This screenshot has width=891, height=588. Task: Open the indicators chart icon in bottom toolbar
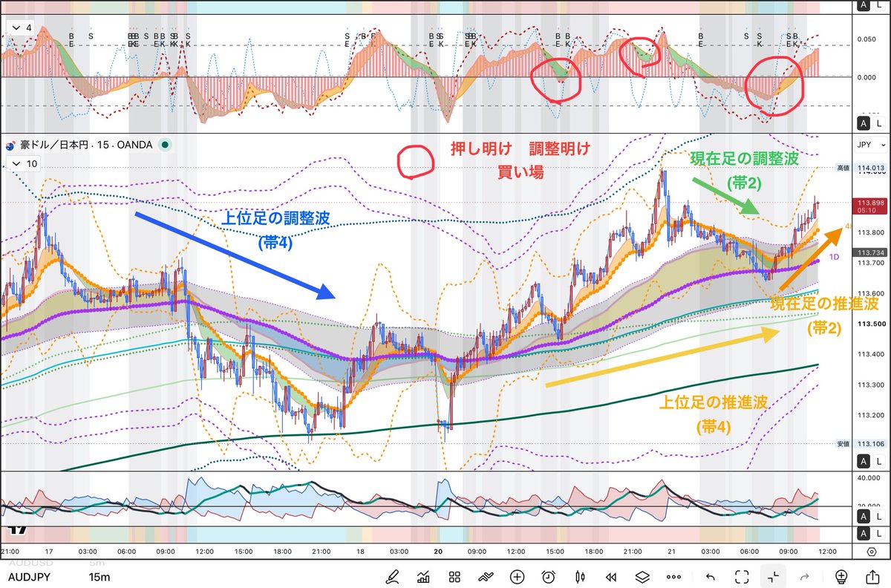coord(424,576)
